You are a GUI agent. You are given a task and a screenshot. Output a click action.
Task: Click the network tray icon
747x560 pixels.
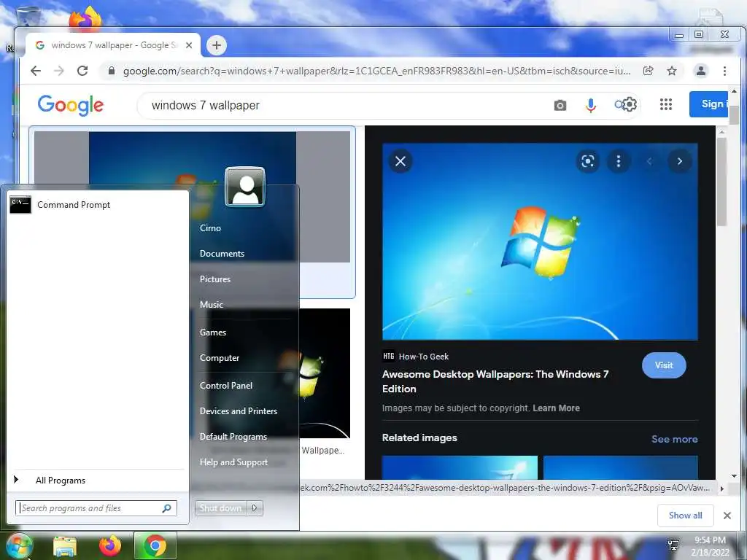click(x=673, y=545)
